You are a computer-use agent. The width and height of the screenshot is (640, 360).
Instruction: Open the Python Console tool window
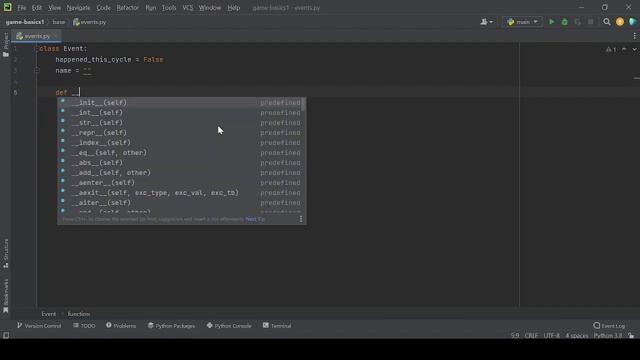(229, 326)
